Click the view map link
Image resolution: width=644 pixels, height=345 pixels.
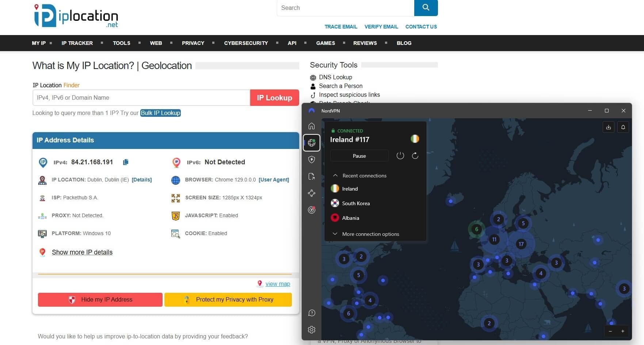pyautogui.click(x=278, y=284)
